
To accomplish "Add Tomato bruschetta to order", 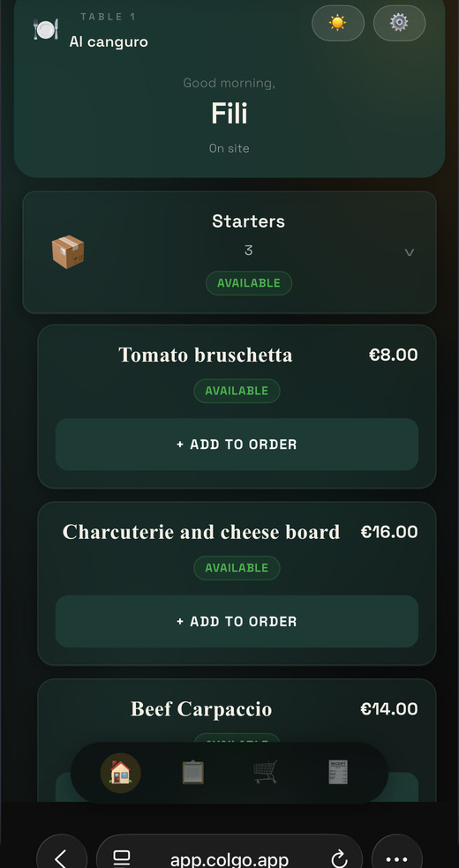I will tap(237, 445).
